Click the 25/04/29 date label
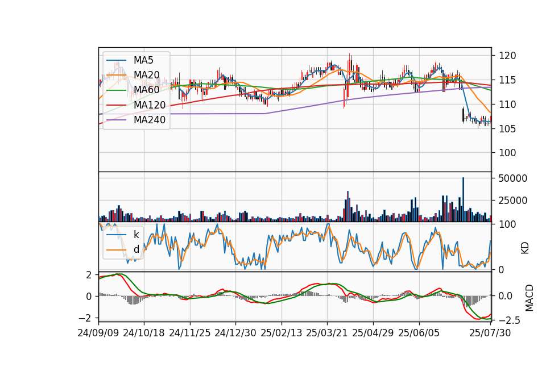 click(373, 333)
